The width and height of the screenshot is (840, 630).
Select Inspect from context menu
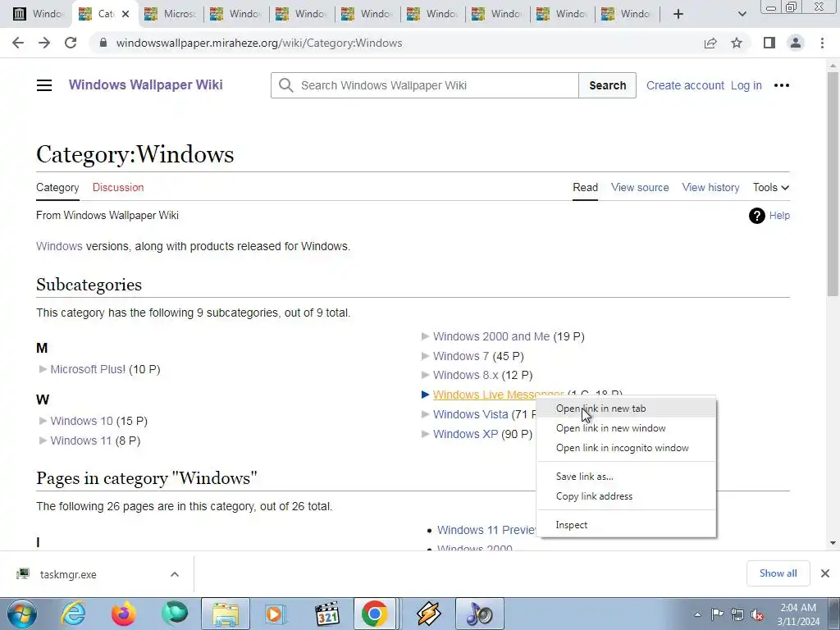(x=627, y=525)
